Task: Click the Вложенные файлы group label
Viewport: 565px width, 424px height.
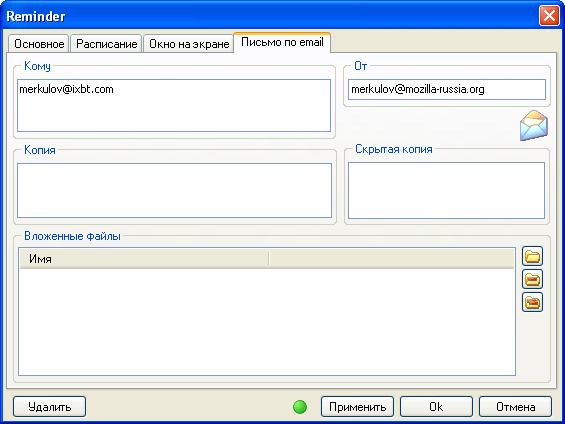Action: pos(72,236)
